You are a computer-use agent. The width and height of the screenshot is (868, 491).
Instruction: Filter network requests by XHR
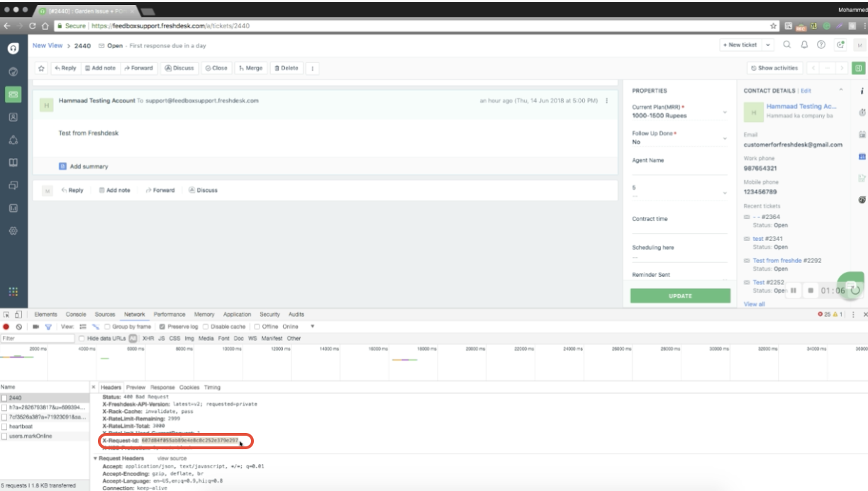click(148, 339)
